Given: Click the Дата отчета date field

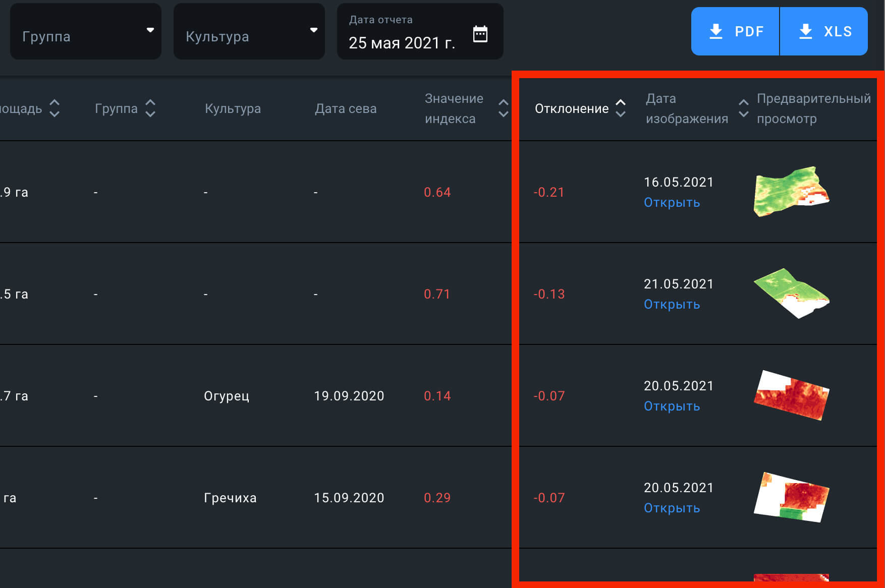Looking at the screenshot, I should pyautogui.click(x=402, y=42).
